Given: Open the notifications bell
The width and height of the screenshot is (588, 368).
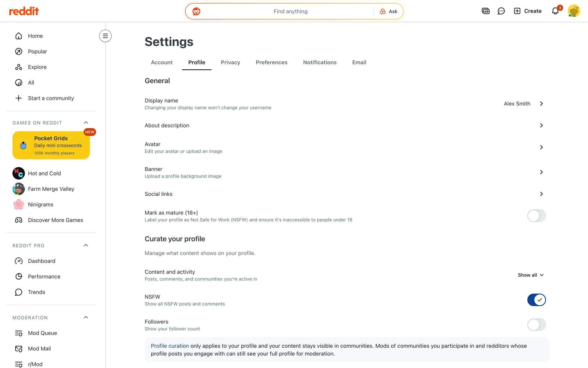Looking at the screenshot, I should click(x=555, y=11).
